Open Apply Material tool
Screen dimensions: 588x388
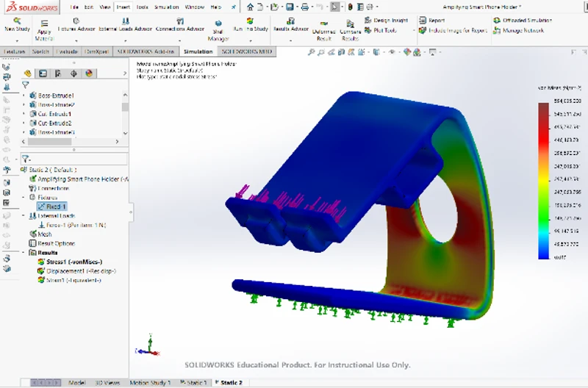point(44,30)
